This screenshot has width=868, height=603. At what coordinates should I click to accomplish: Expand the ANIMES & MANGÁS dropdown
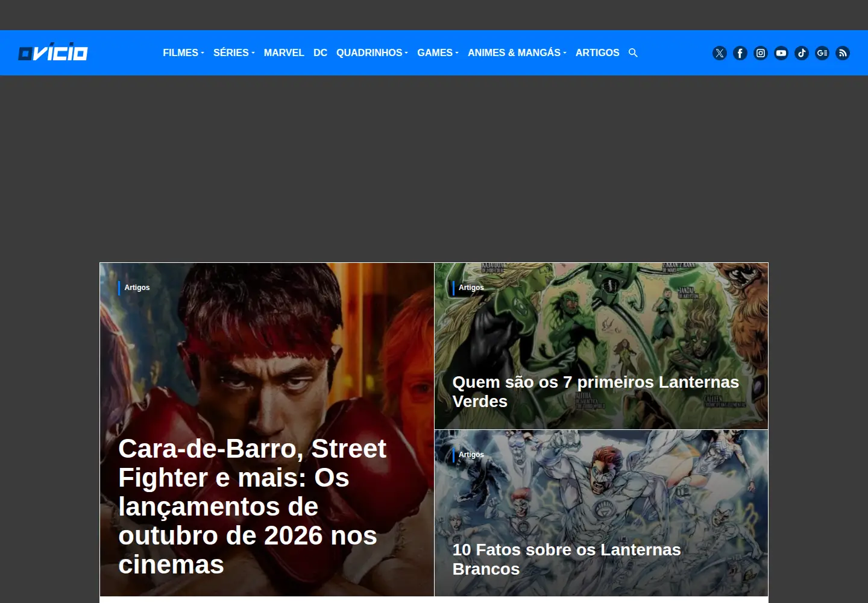pyautogui.click(x=517, y=53)
